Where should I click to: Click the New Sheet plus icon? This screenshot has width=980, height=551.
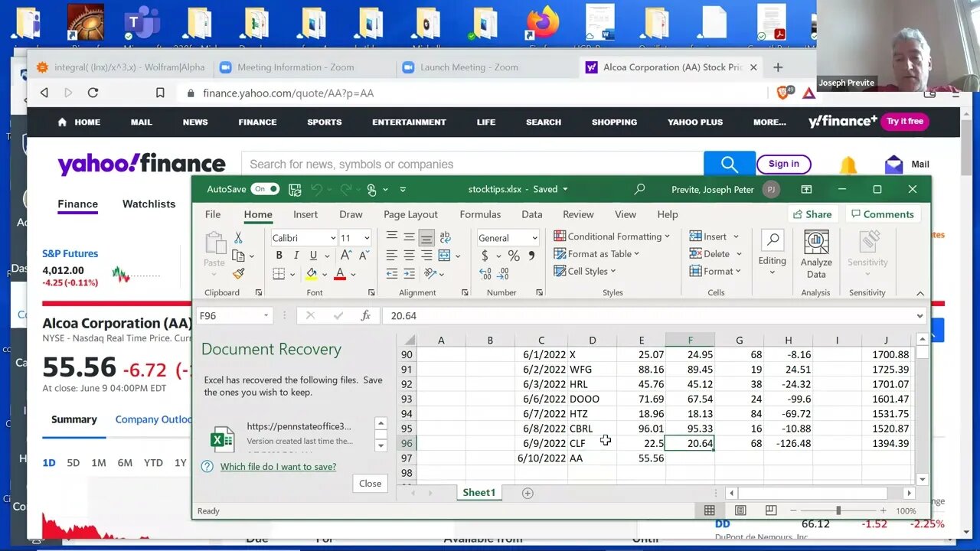click(x=528, y=493)
